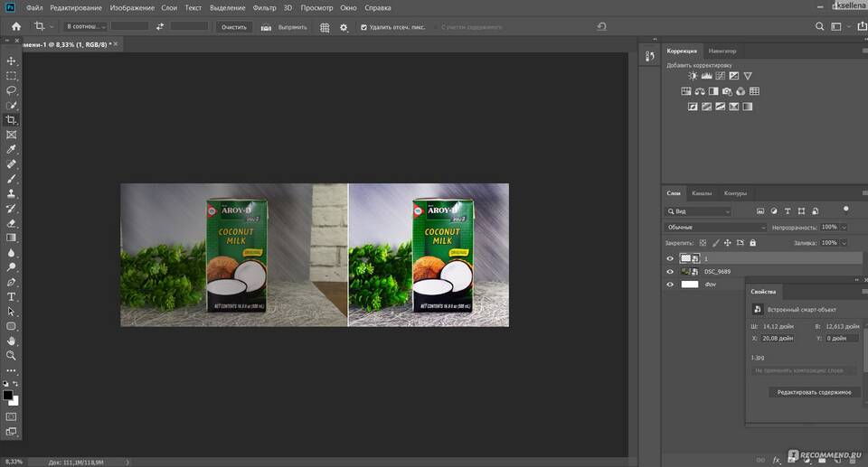868x467 pixels.
Task: Open Фильтр menu
Action: (x=264, y=8)
